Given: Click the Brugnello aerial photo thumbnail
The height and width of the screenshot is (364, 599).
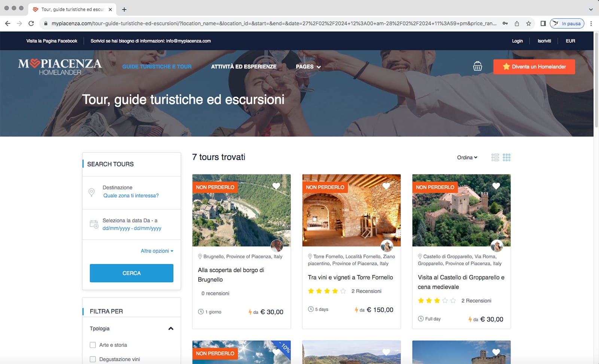Looking at the screenshot, I should click(241, 210).
